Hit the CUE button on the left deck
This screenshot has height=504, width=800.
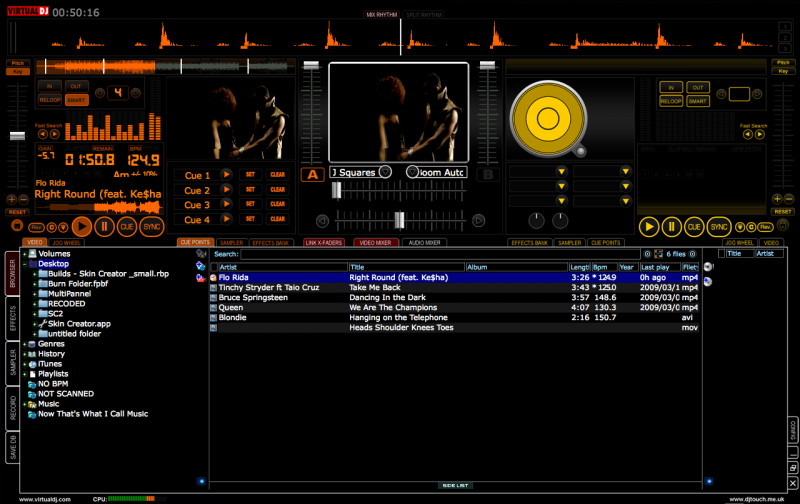[x=127, y=226]
